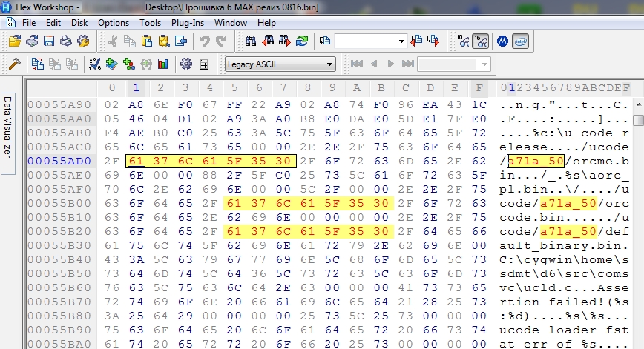This screenshot has width=644, height=349.
Task: Click the Print icon in toolbar
Action: [65, 41]
